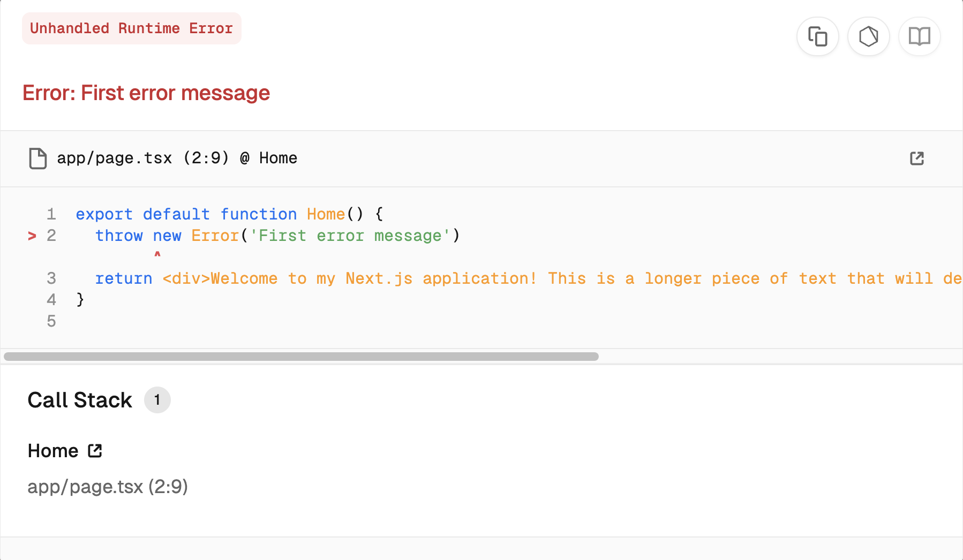Open Home frame in editor via arrow icon
963x560 pixels.
(x=95, y=451)
